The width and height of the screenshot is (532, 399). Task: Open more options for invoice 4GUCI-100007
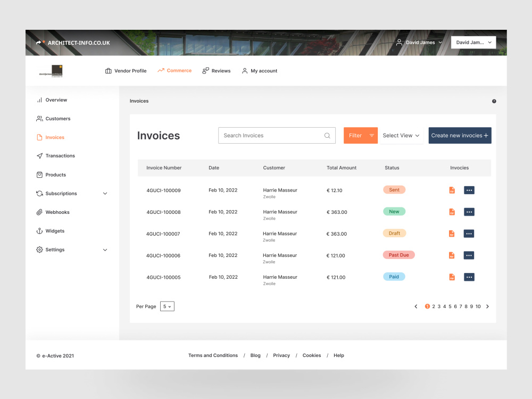(x=469, y=234)
